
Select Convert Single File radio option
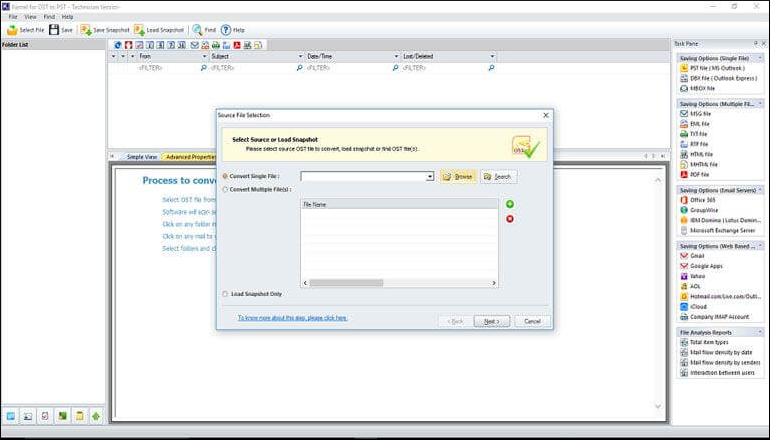[x=225, y=176]
